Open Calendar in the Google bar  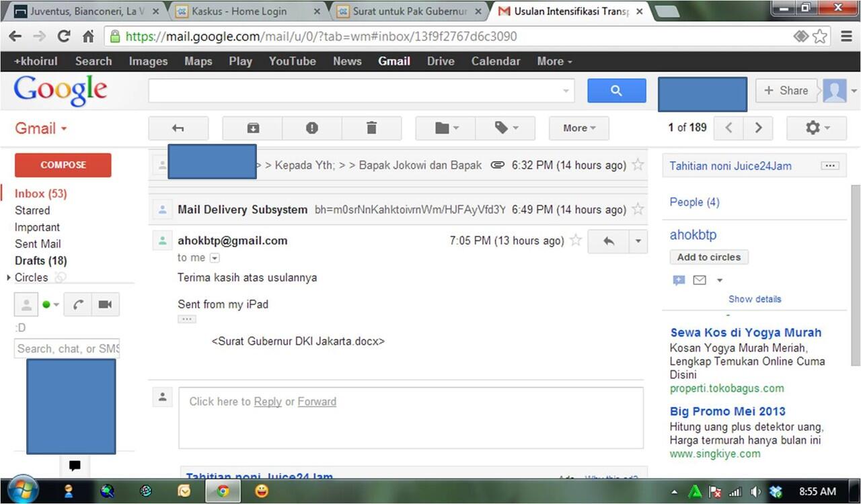[x=496, y=61]
